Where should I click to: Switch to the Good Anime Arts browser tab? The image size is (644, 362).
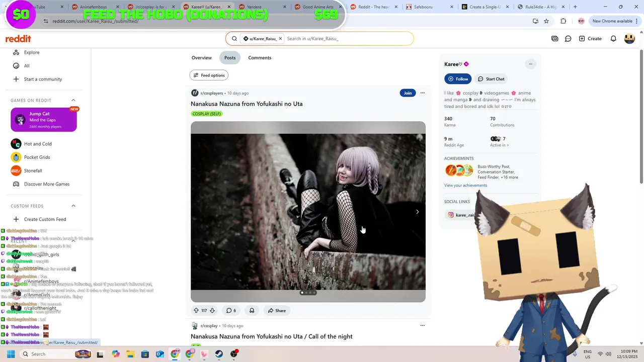point(317,7)
